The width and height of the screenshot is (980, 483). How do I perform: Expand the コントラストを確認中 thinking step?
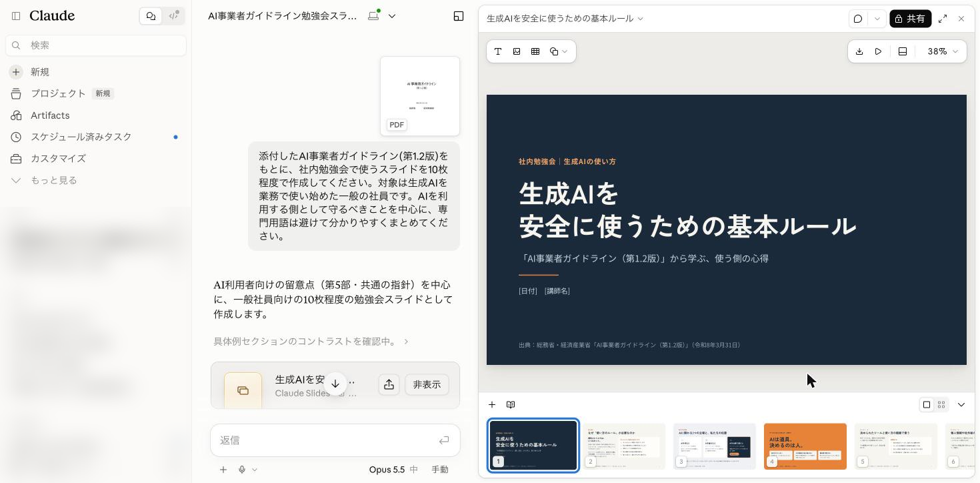click(311, 342)
